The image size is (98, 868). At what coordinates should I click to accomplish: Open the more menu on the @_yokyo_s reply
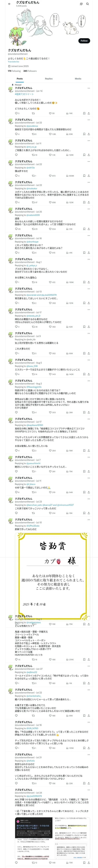(89, 259)
